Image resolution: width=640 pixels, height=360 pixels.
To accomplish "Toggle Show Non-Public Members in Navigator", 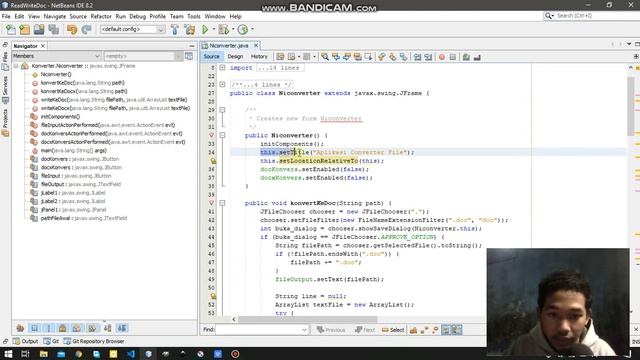I will tap(62, 328).
